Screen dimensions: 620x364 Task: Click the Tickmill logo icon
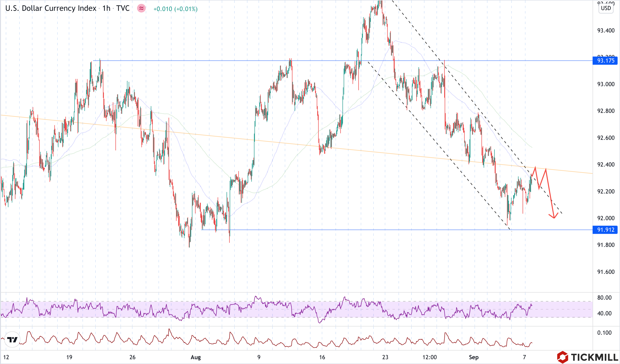[563, 357]
